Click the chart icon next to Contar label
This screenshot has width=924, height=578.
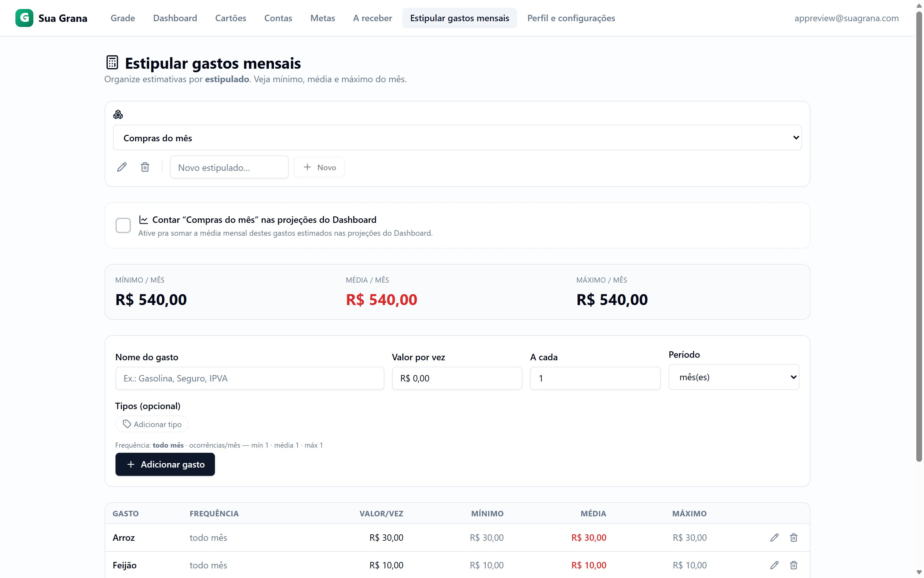(143, 220)
